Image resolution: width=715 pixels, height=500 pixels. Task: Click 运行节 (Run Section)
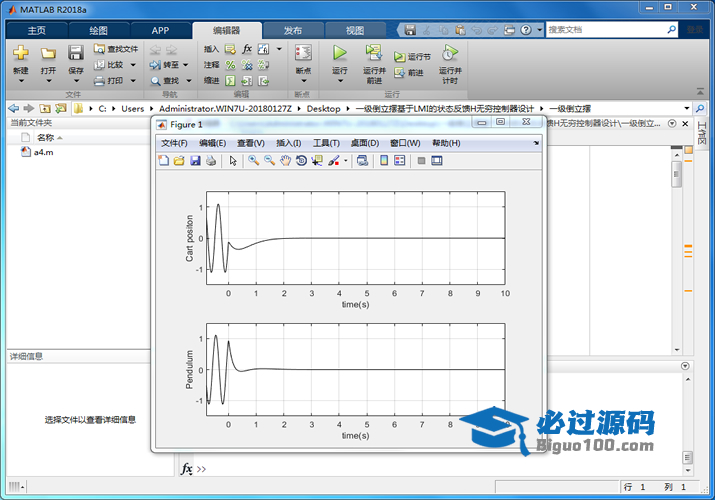pos(412,57)
